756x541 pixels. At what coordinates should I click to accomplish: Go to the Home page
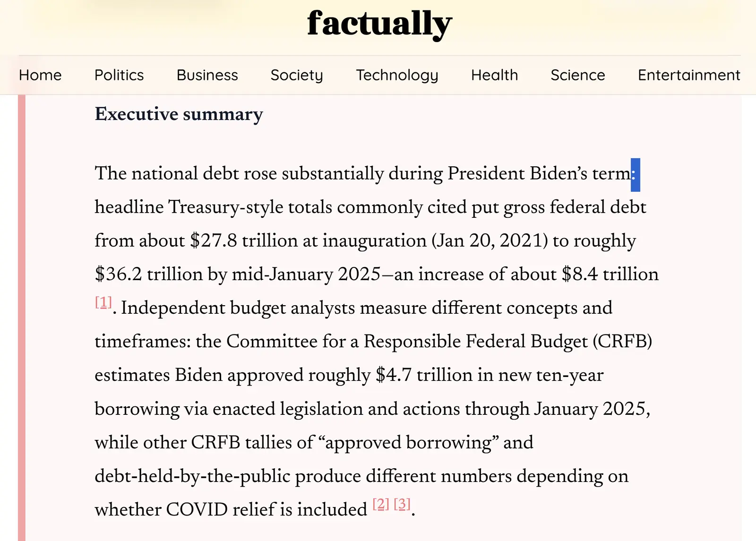pos(40,75)
